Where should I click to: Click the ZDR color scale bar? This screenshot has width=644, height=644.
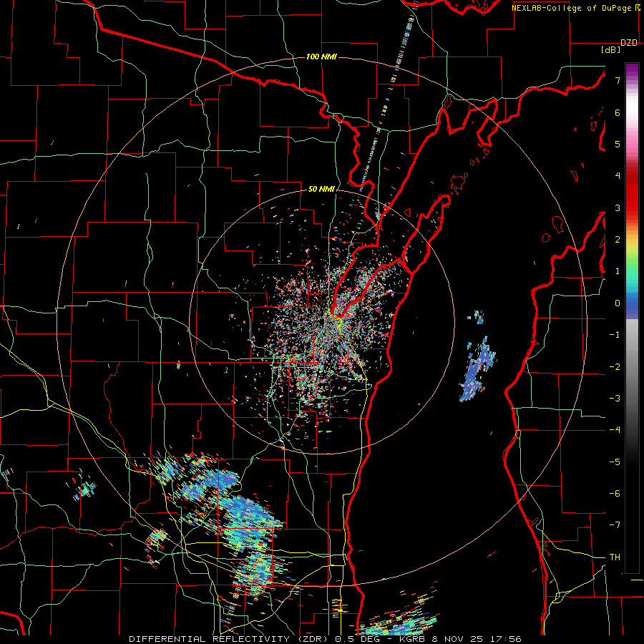coord(632,318)
